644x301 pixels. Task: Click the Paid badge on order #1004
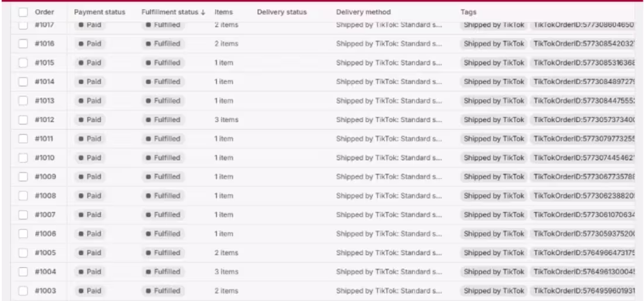click(90, 272)
